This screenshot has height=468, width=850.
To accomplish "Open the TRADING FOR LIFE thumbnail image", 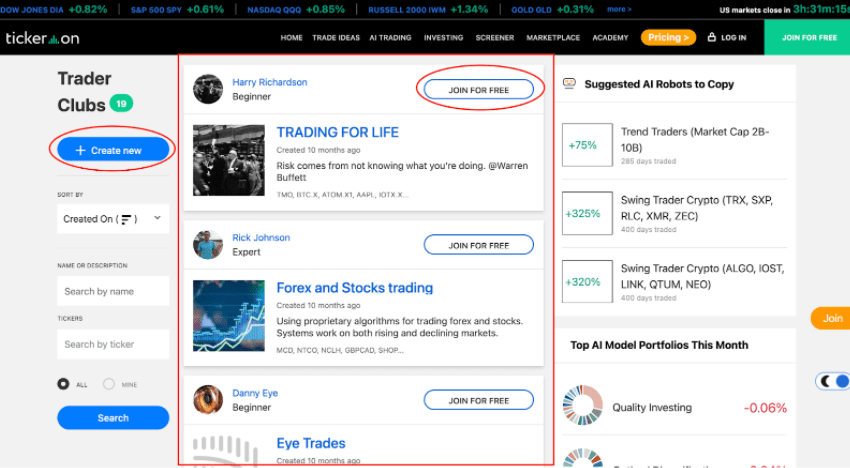I will pyautogui.click(x=229, y=160).
